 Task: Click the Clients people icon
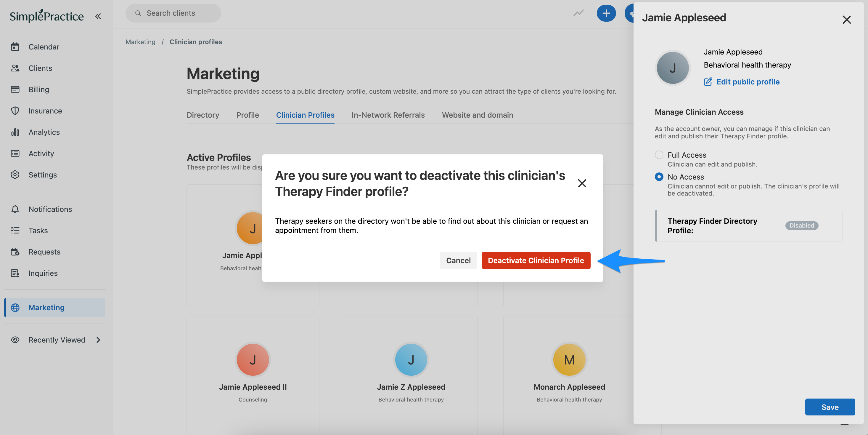tap(15, 68)
